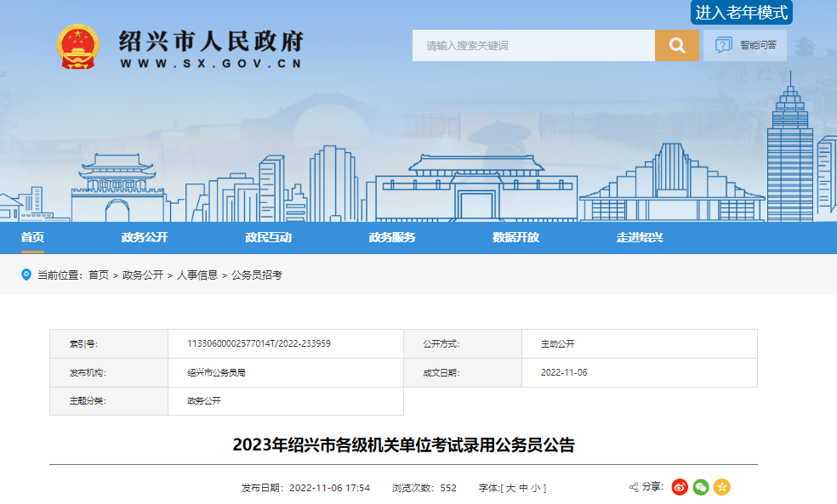Open the 政务公开 navigation menu

coord(145,237)
